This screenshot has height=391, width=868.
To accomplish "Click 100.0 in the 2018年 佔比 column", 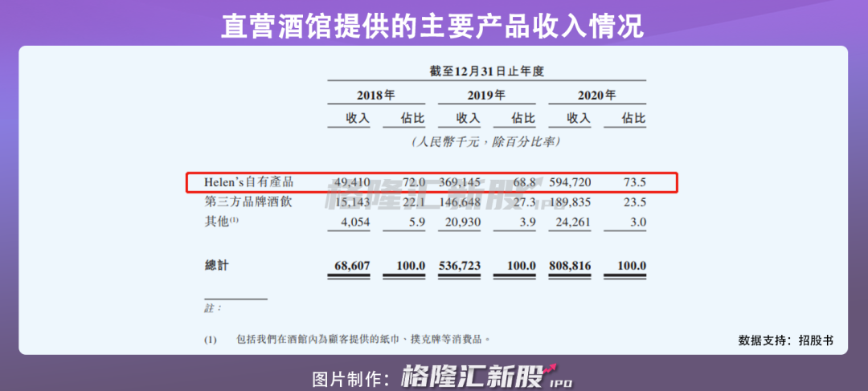I will point(411,266).
